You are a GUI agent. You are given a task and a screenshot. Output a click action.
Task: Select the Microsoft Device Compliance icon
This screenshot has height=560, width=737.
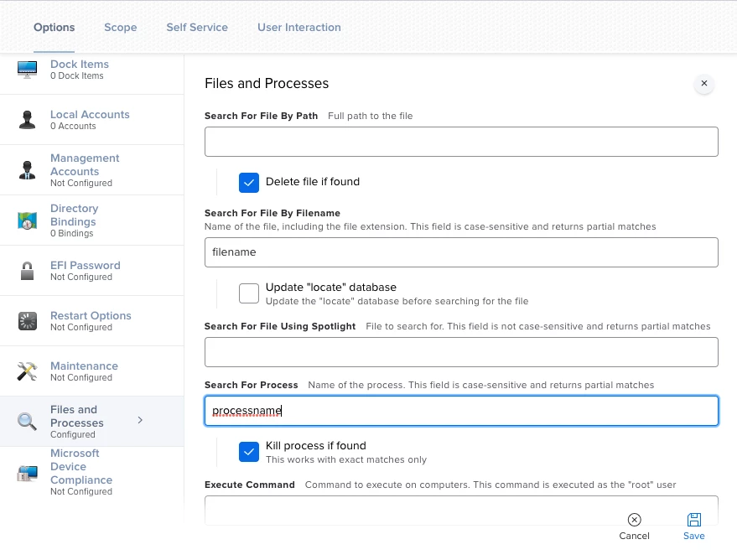28,473
